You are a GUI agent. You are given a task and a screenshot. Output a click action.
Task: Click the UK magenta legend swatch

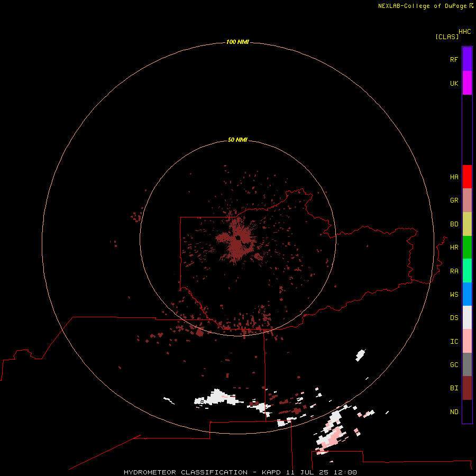467,83
